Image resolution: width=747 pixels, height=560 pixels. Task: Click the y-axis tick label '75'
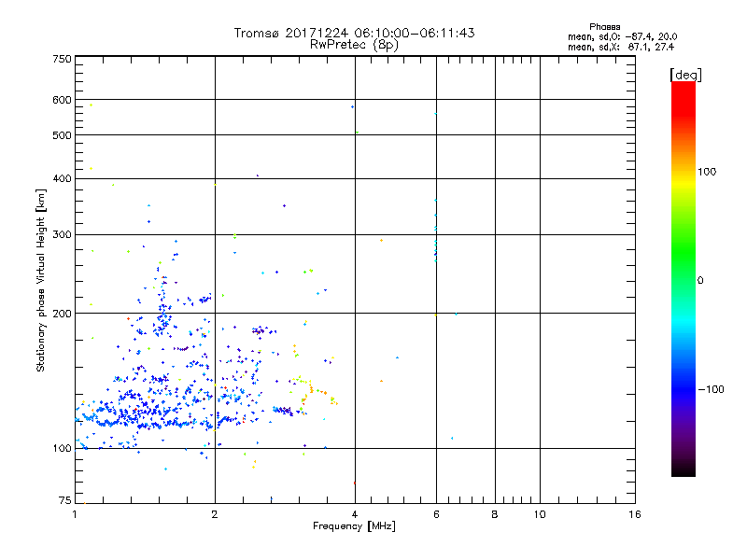point(65,500)
